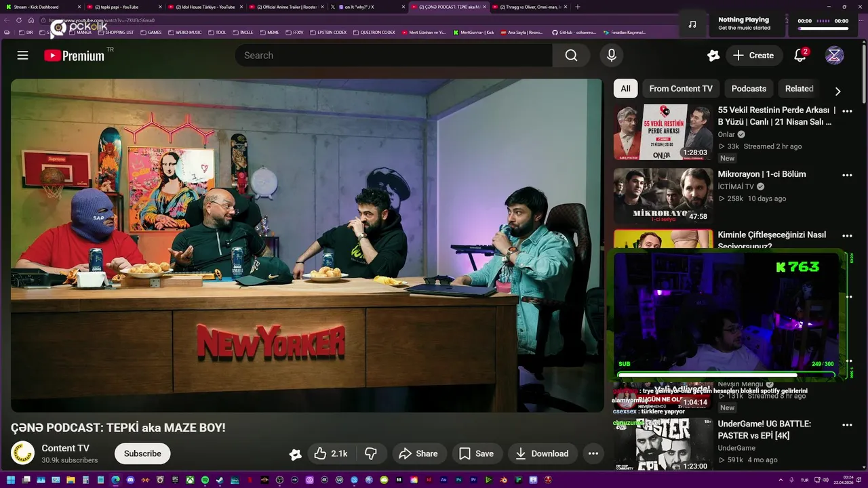Open the EPSTEIN CODEX bookmarks folder
This screenshot has width=868, height=488.
pyautogui.click(x=328, y=33)
